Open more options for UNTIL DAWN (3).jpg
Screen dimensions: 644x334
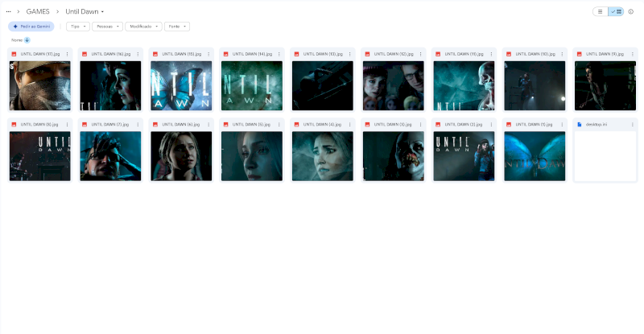click(420, 125)
